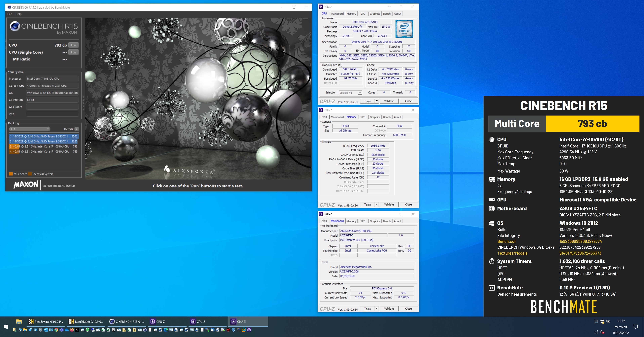Open the Bench tab in the top CPU-Z window
Viewport: 644px width, 337px height.
pos(387,14)
